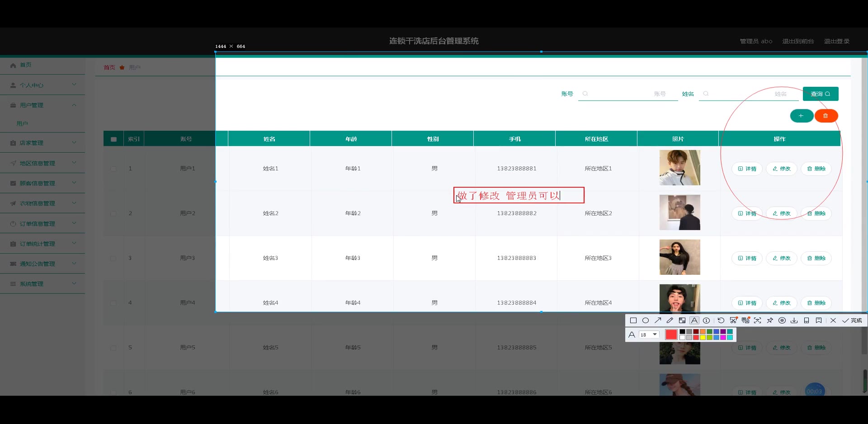The height and width of the screenshot is (424, 868).
Task: Open the photo thumbnail for 姓名1
Action: [679, 168]
